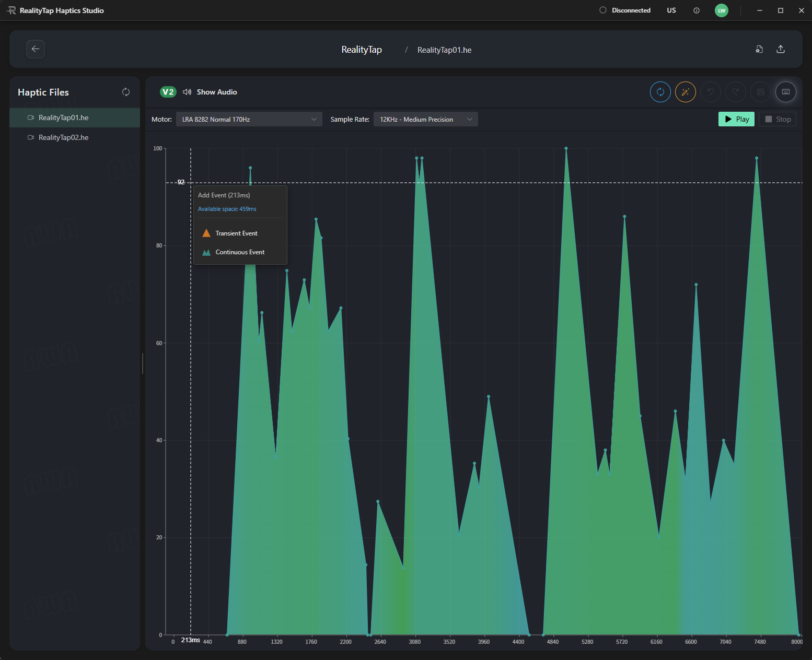The height and width of the screenshot is (660, 812).
Task: Undo the last edit
Action: pos(711,92)
